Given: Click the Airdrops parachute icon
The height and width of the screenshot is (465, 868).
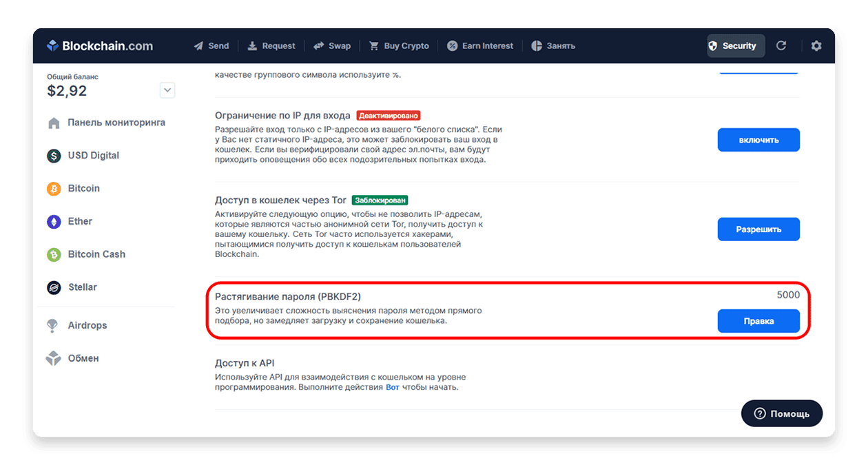Looking at the screenshot, I should (x=52, y=326).
